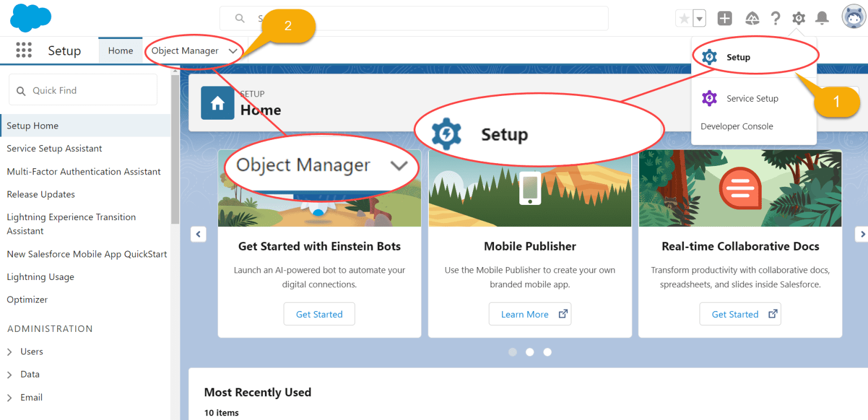Viewport: 868px width, 420px height.
Task: Open Release Updates in sidebar
Action: 41,194
